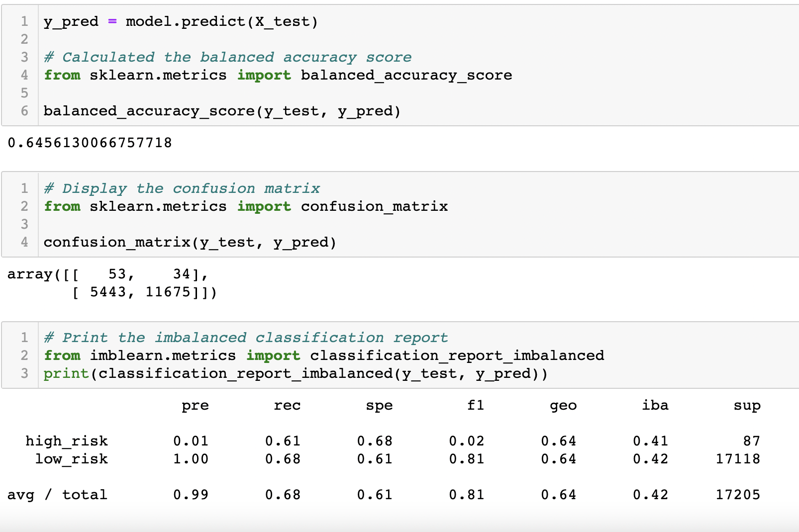Click line number 4 in the confusion matrix cell
Viewport: 799px width, 532px height.
(x=24, y=243)
